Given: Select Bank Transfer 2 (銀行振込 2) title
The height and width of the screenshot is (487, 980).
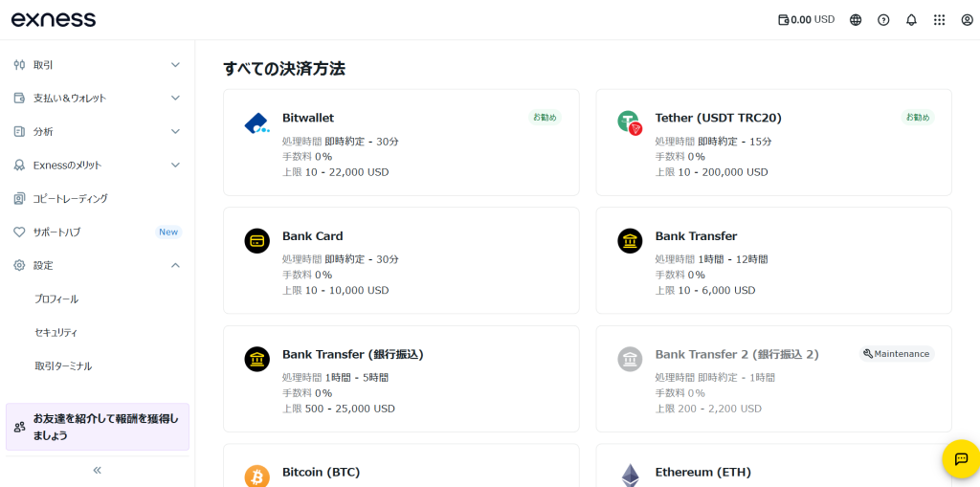Looking at the screenshot, I should point(737,354).
